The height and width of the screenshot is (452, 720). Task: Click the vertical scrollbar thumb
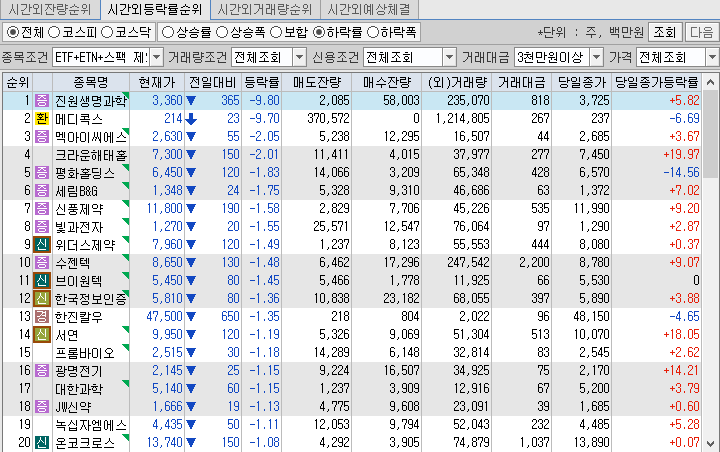tap(710, 134)
